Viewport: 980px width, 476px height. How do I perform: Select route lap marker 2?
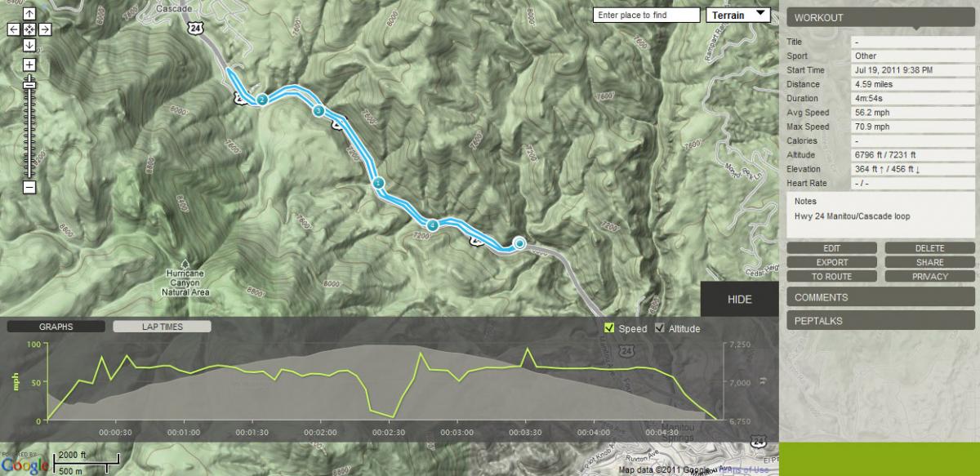pyautogui.click(x=262, y=100)
